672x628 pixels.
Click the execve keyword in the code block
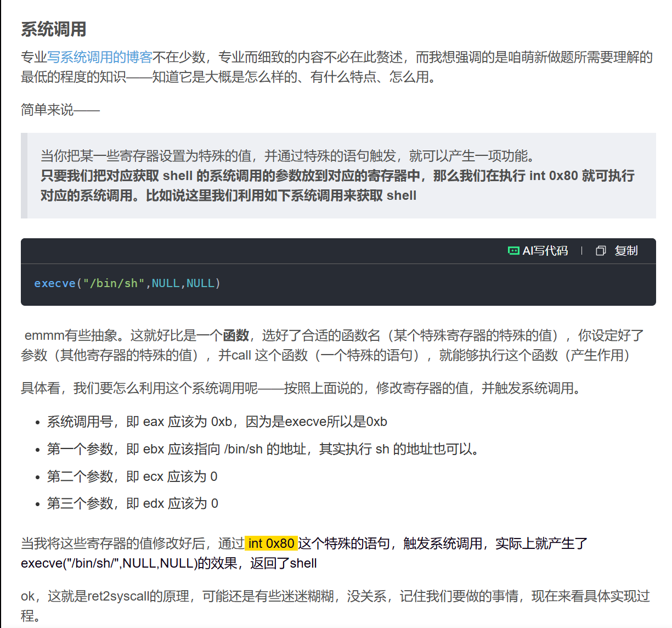pyautogui.click(x=55, y=283)
